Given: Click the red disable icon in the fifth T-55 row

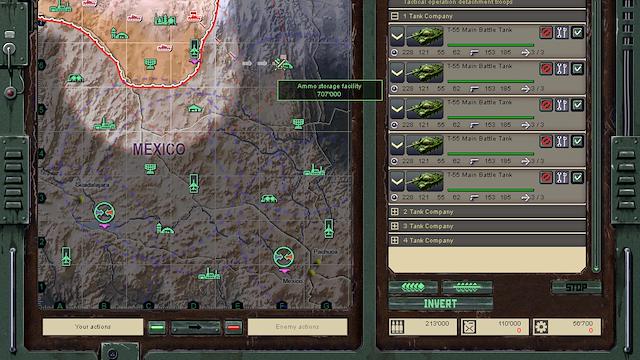Looking at the screenshot, I should pyautogui.click(x=546, y=177).
